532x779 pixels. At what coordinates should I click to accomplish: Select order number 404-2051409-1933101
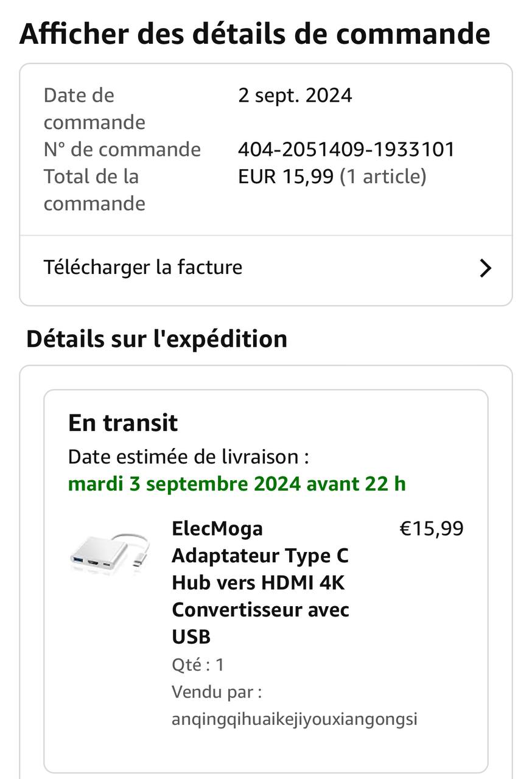pos(346,149)
